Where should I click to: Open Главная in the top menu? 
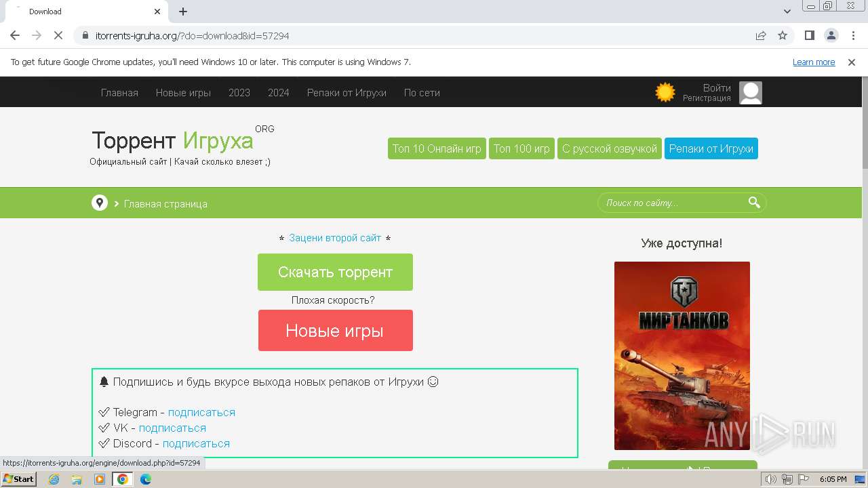pyautogui.click(x=119, y=93)
